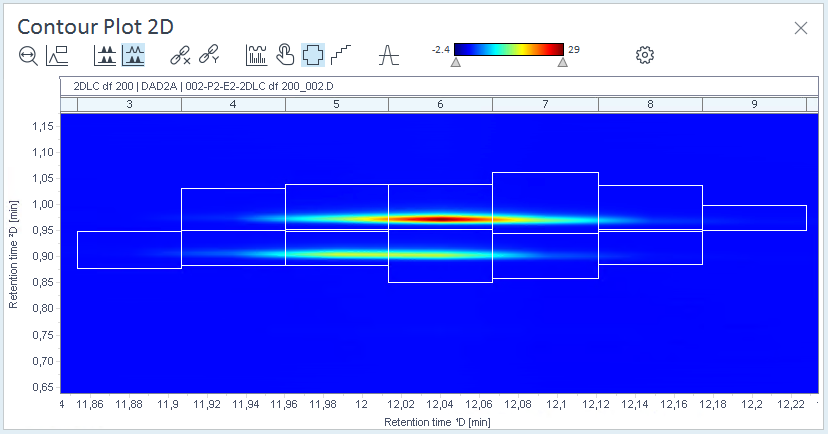828x434 pixels.
Task: Select the stacked filled peaks display icon
Action: tap(105, 55)
